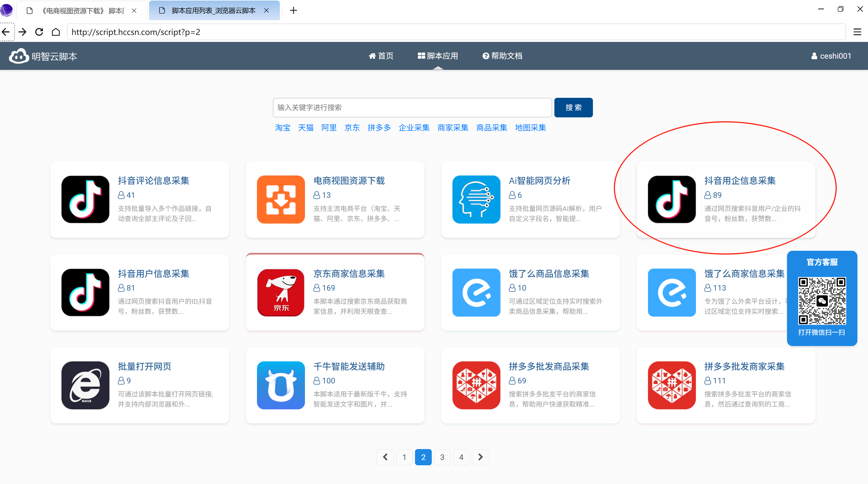Go to browser home page icon
868x484 pixels.
(56, 32)
